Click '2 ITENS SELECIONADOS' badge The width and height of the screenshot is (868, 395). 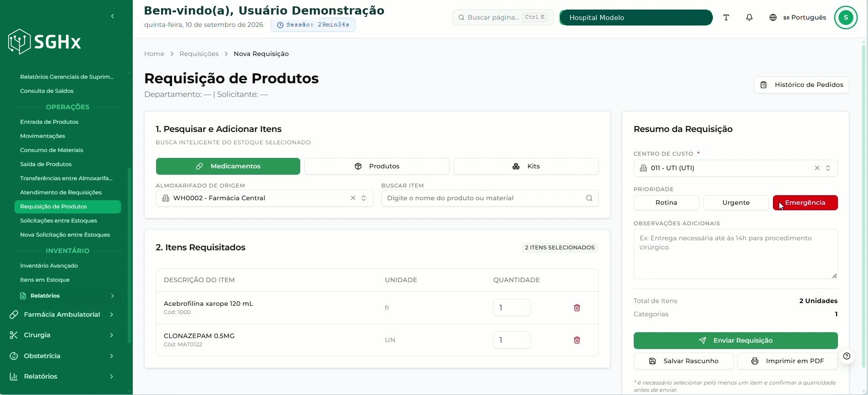(560, 248)
